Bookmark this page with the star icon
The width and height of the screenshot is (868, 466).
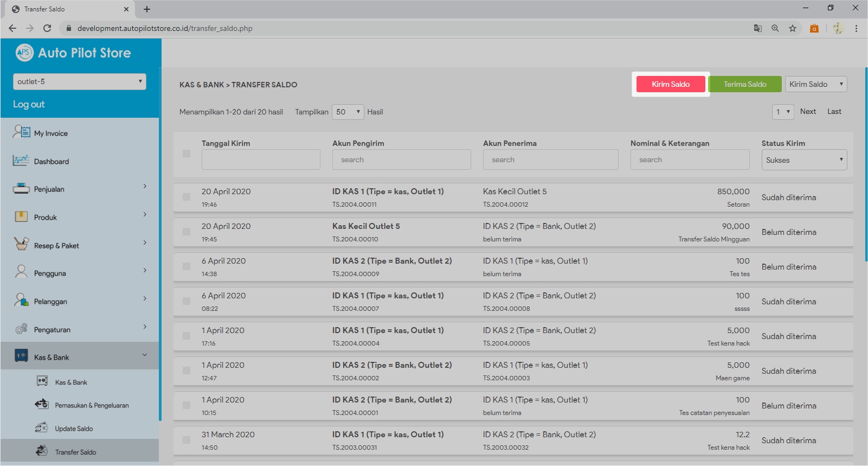793,28
